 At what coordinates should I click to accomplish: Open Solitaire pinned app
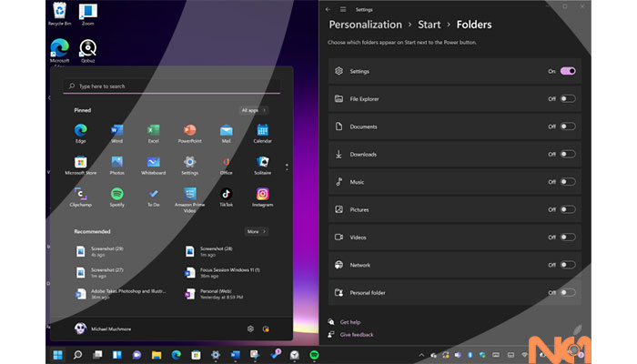pos(262,166)
